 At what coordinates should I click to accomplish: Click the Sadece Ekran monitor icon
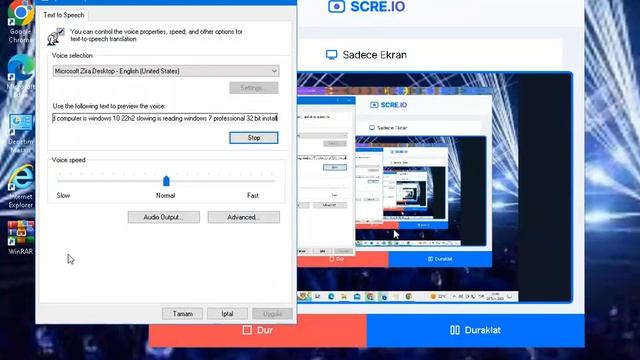pyautogui.click(x=331, y=55)
